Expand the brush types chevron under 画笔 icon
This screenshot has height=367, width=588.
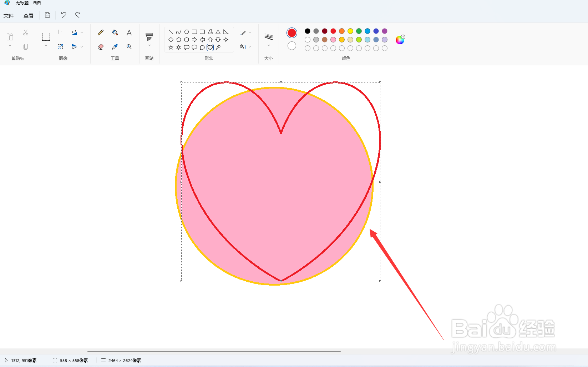tap(149, 46)
